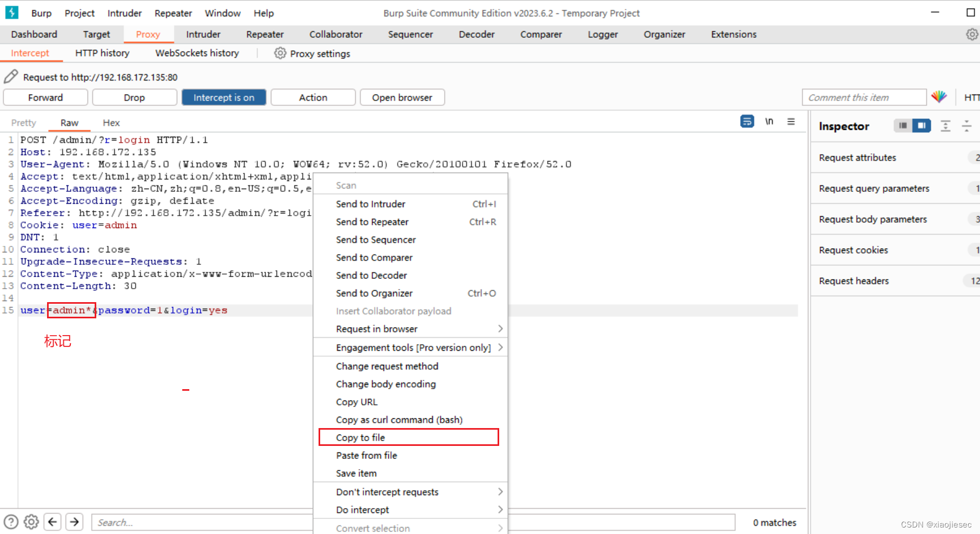This screenshot has width=980, height=534.
Task: Toggle the soft word wrap icon
Action: click(x=747, y=122)
